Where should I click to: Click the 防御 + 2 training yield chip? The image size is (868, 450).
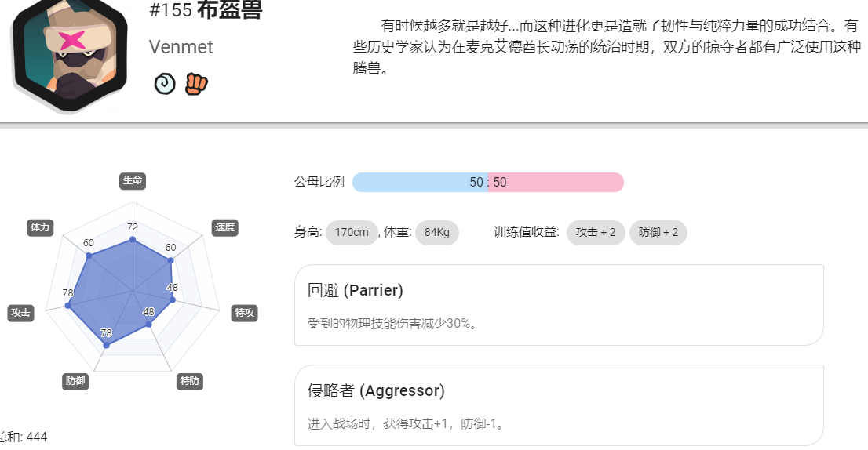pos(658,232)
